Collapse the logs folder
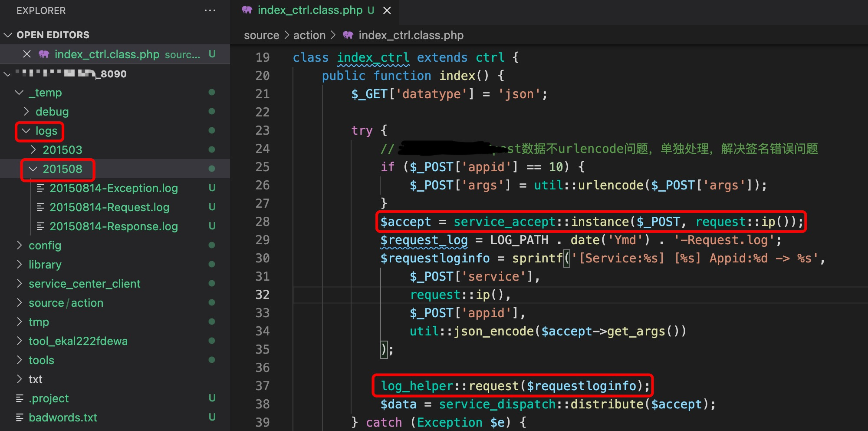The width and height of the screenshot is (868, 431). click(40, 131)
